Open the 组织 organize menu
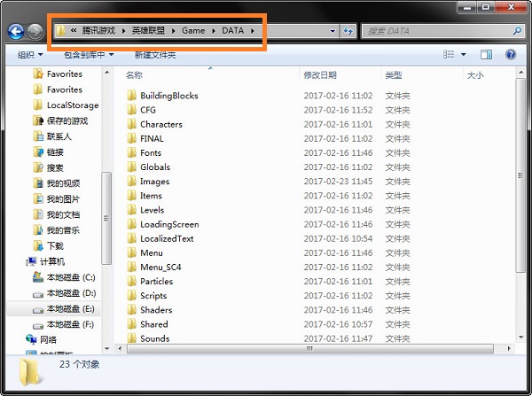 [x=30, y=55]
